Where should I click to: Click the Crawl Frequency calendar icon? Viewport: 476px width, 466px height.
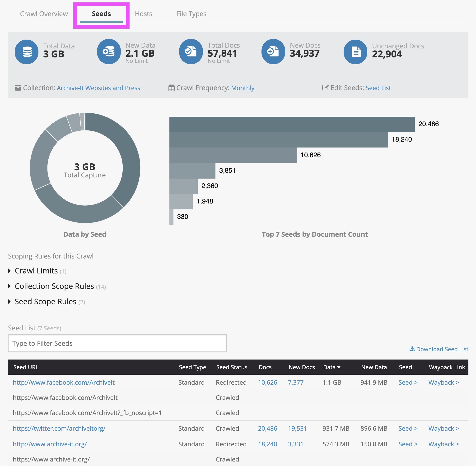[x=171, y=88]
